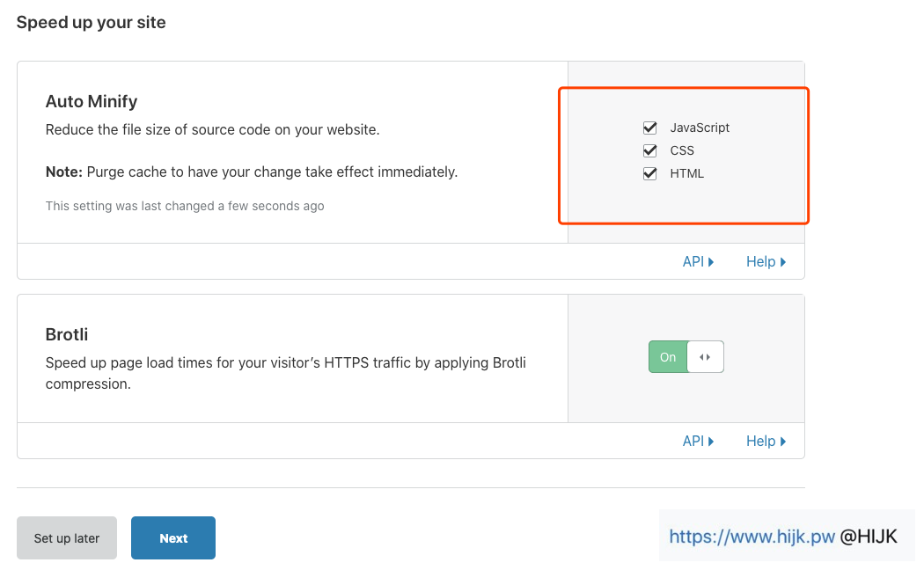Select the Brotli heading
Viewport: 924px width, 570px height.
coord(67,334)
